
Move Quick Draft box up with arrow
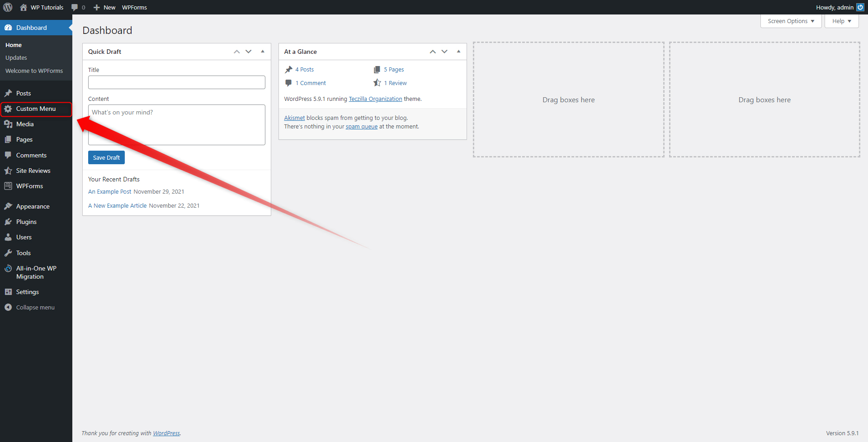pos(237,52)
